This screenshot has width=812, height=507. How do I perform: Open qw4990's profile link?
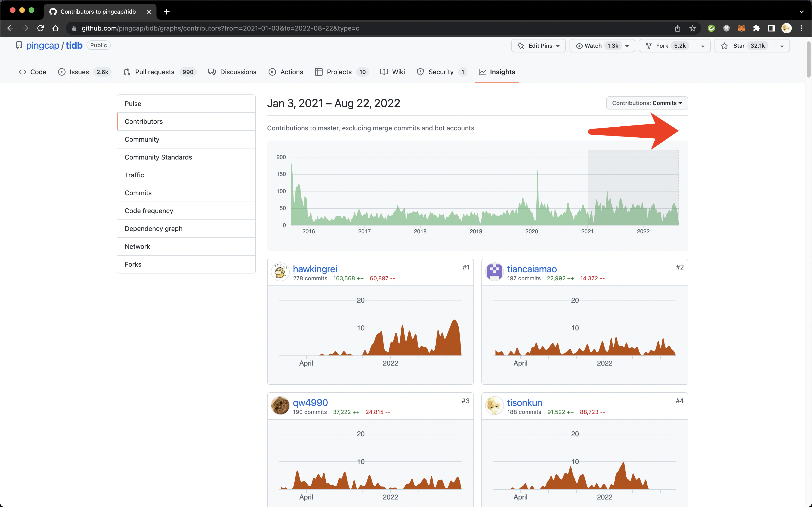point(310,402)
